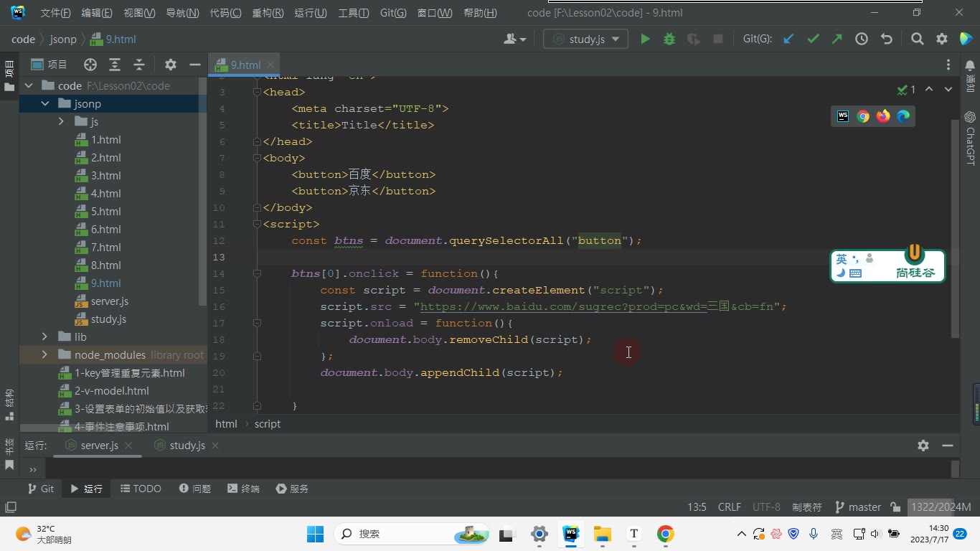The height and width of the screenshot is (551, 980).
Task: Click master branch in status bar
Action: click(858, 507)
